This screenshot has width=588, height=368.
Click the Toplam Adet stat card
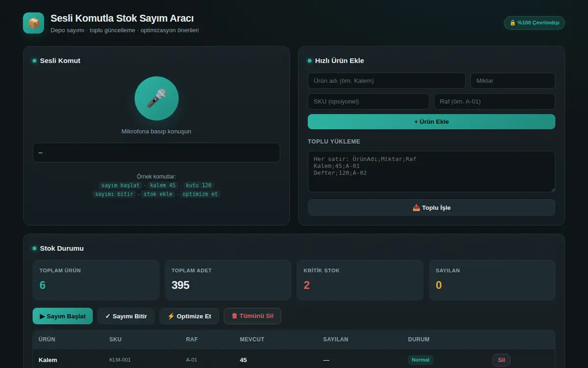pyautogui.click(x=228, y=280)
